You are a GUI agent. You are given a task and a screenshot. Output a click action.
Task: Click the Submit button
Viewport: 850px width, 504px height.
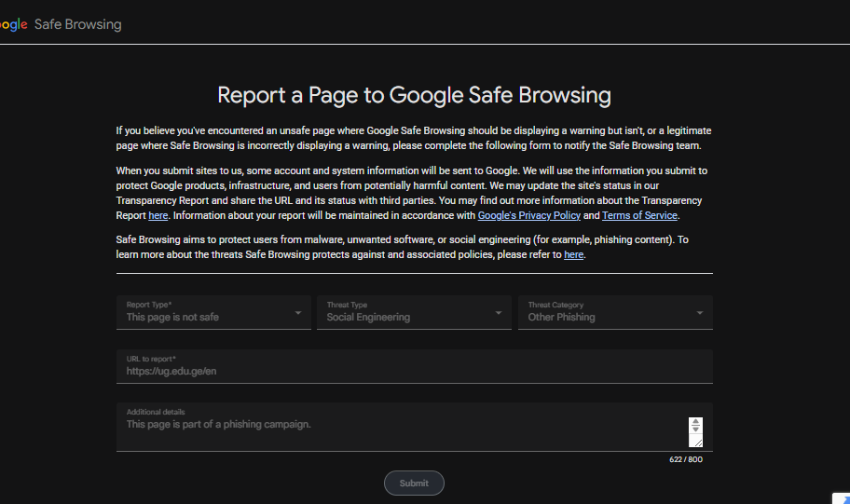point(414,483)
